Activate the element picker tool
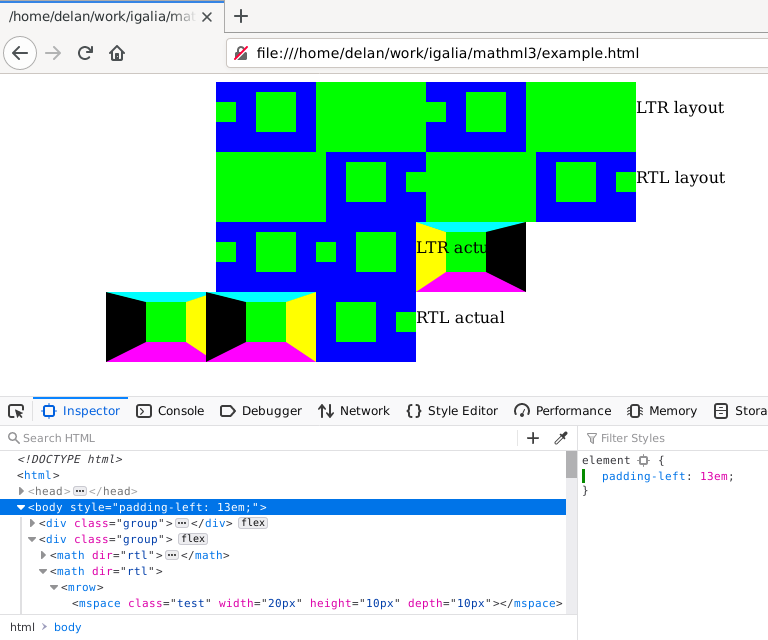768x640 pixels. click(16, 411)
